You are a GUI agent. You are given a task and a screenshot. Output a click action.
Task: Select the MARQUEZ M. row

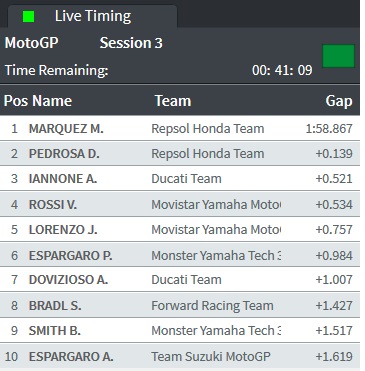(x=180, y=128)
